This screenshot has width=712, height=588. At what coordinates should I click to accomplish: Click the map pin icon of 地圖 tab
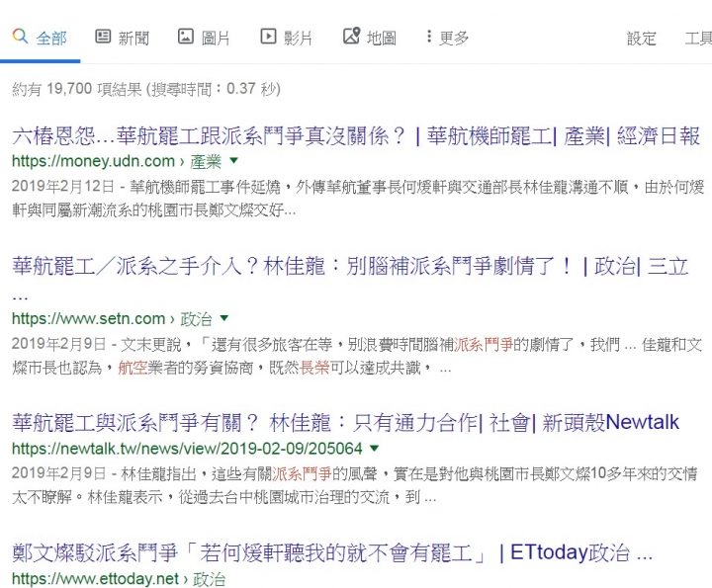tap(351, 36)
